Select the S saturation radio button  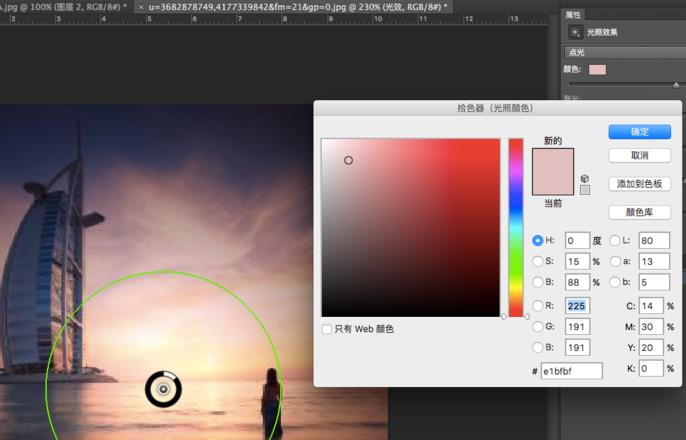click(x=537, y=261)
